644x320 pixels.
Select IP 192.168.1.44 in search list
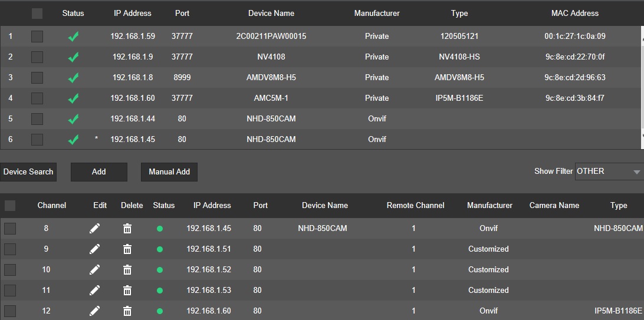[x=133, y=118]
